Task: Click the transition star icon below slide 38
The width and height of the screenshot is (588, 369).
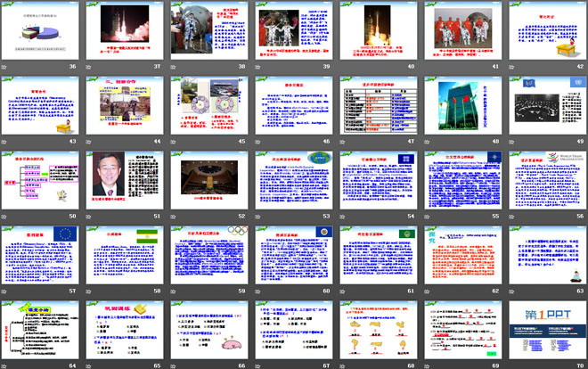Action: pos(173,67)
